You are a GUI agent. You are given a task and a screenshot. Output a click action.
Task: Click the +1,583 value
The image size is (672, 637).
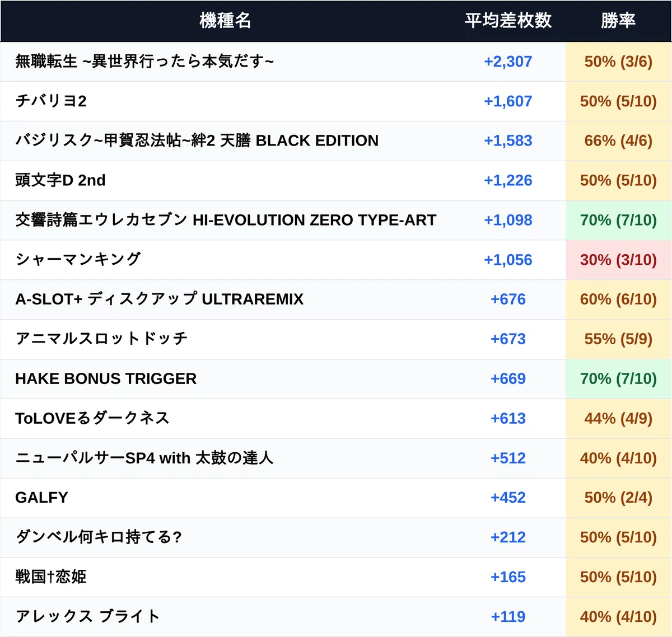pos(508,140)
